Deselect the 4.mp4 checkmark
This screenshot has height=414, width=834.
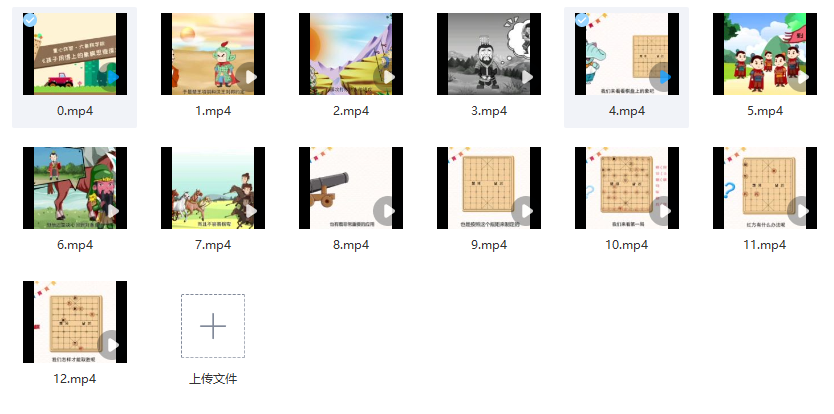pos(582,20)
